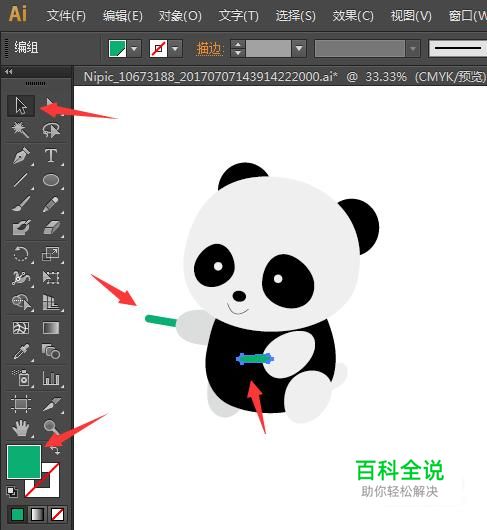Select the Type tool
Image resolution: width=487 pixels, height=530 pixels.
click(x=51, y=156)
